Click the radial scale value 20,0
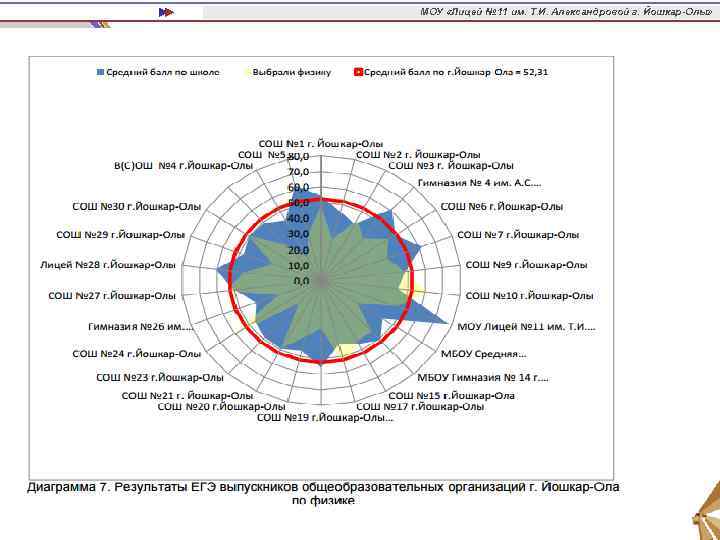Image resolution: width=720 pixels, height=540 pixels. (x=298, y=250)
